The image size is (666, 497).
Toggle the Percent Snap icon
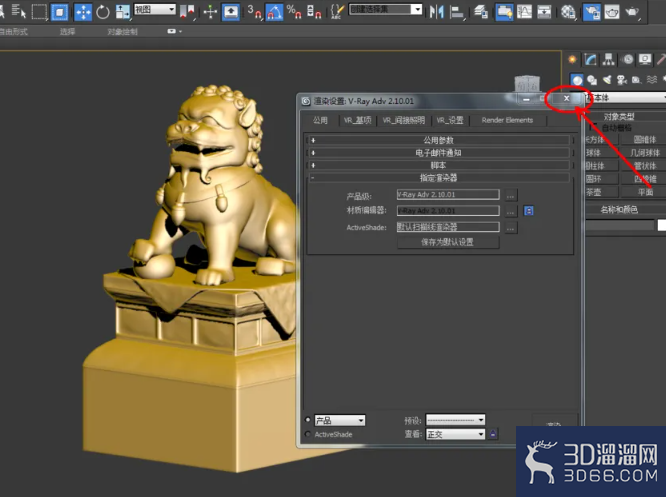[294, 12]
